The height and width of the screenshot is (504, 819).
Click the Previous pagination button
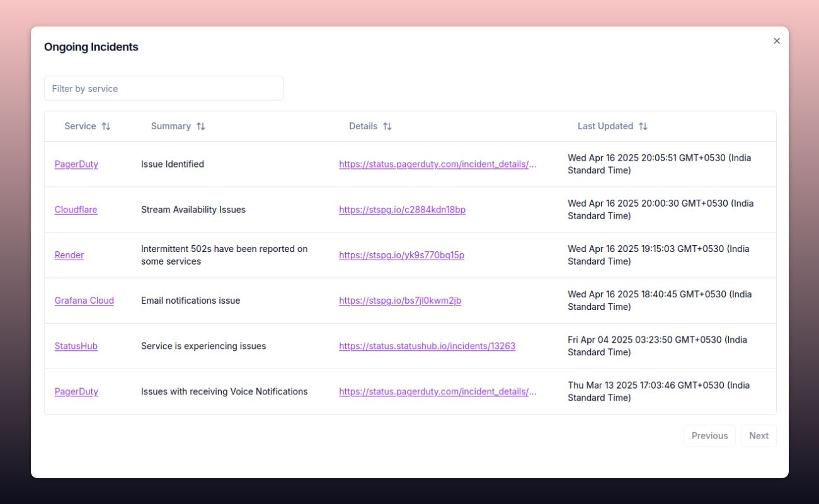click(709, 435)
